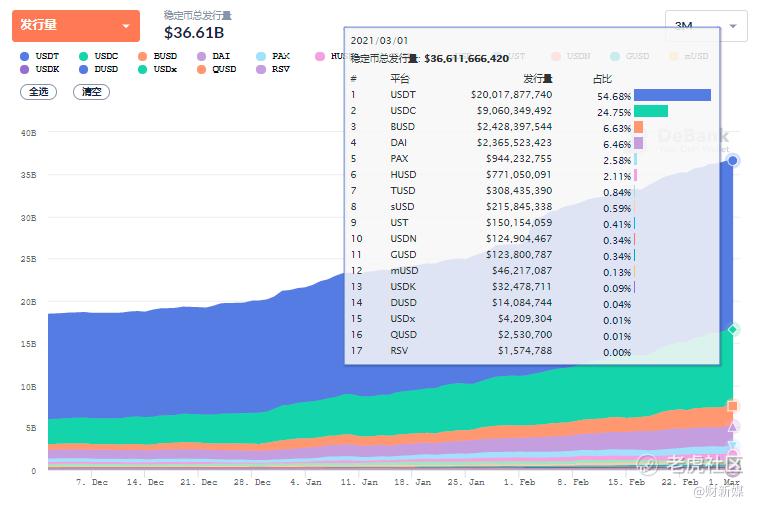
Task: Click RSV issuance $1,574,788
Action: (525, 350)
